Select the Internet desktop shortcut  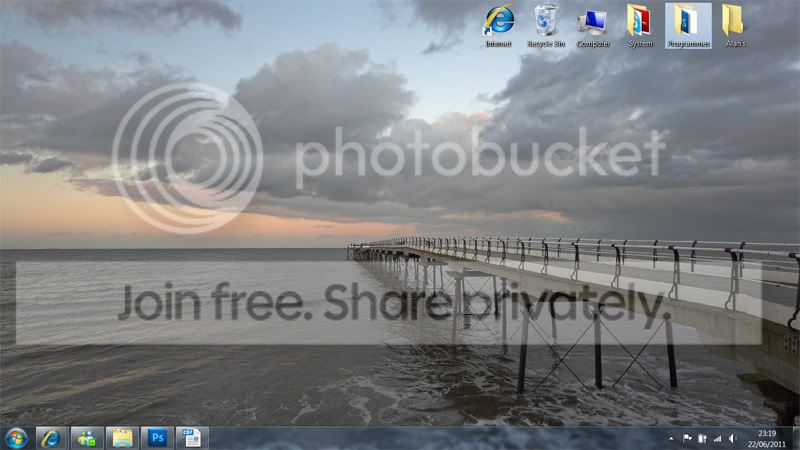[x=498, y=24]
